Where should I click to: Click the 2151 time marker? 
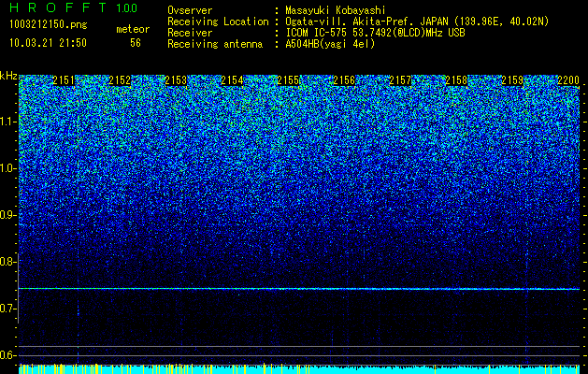[x=64, y=80]
